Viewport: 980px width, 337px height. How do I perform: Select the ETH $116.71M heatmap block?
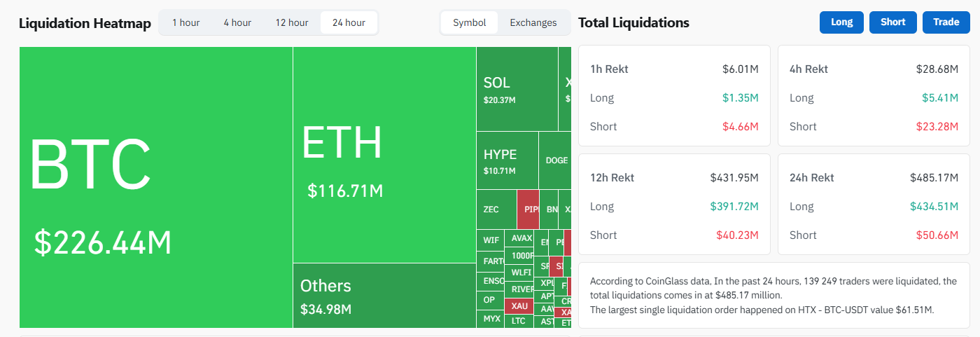click(384, 154)
